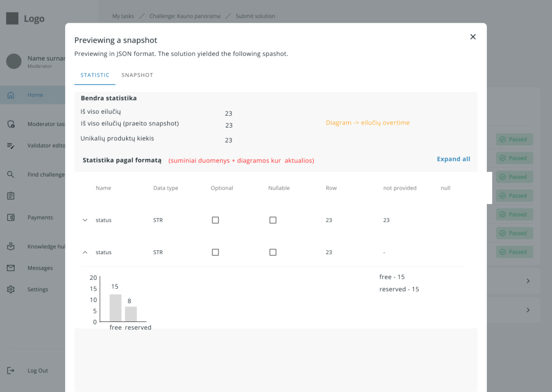Click the Expand all link
Screen dimensions: 552x392
453,159
